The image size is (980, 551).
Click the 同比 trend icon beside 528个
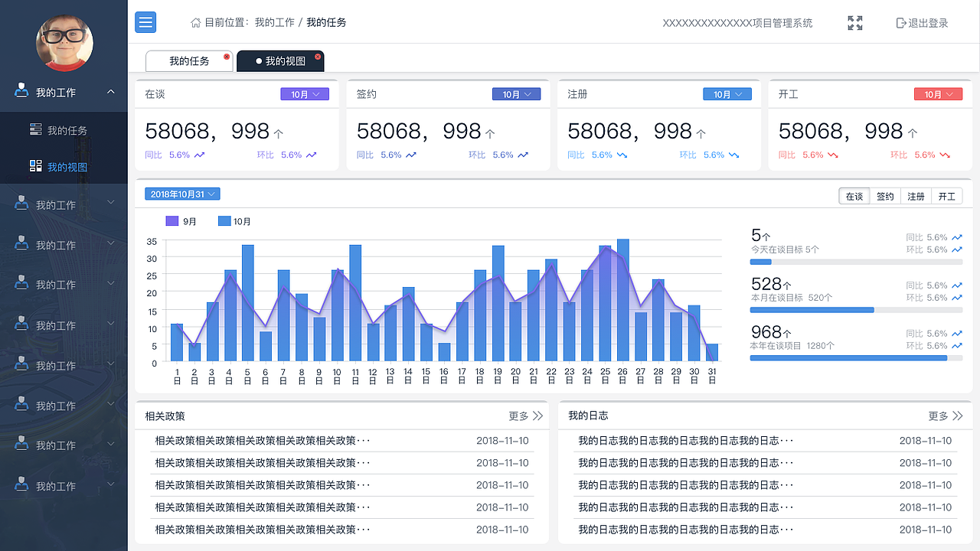[x=957, y=285]
